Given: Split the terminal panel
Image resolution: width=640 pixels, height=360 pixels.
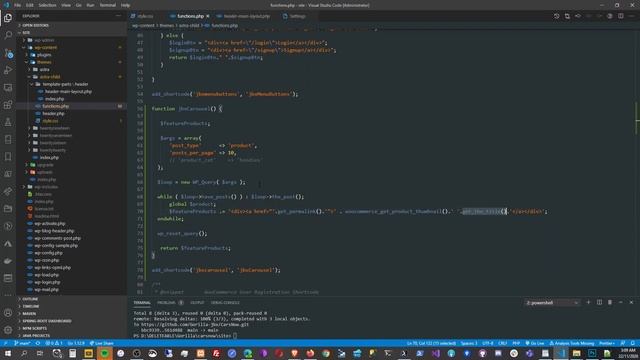Looking at the screenshot, I should 599,302.
